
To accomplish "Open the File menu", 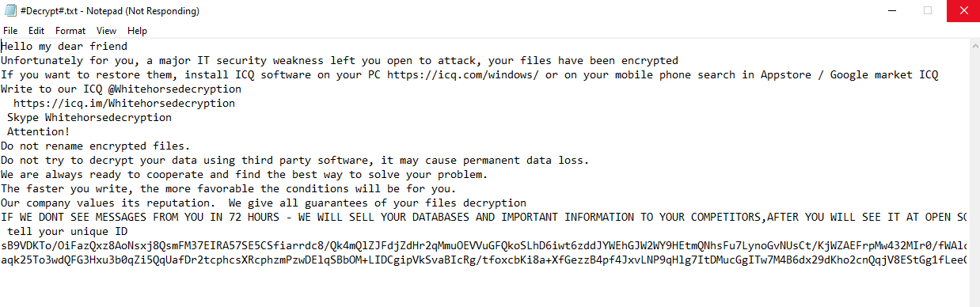I will 10,31.
